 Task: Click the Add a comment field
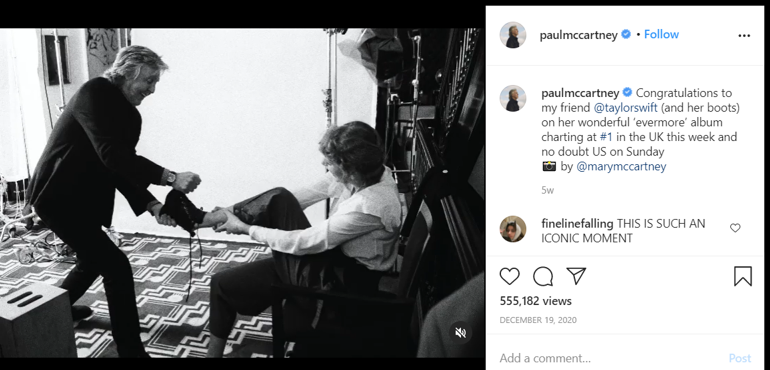tap(609, 358)
